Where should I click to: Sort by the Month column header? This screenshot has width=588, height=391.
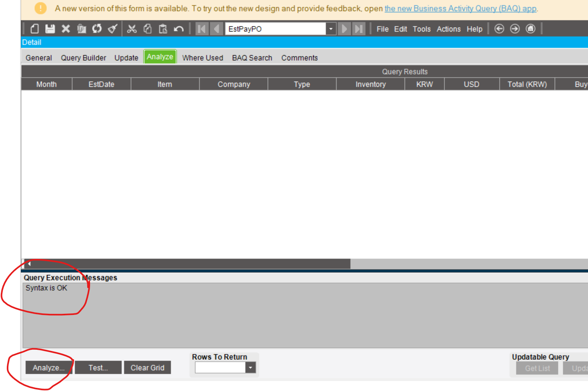(x=46, y=84)
